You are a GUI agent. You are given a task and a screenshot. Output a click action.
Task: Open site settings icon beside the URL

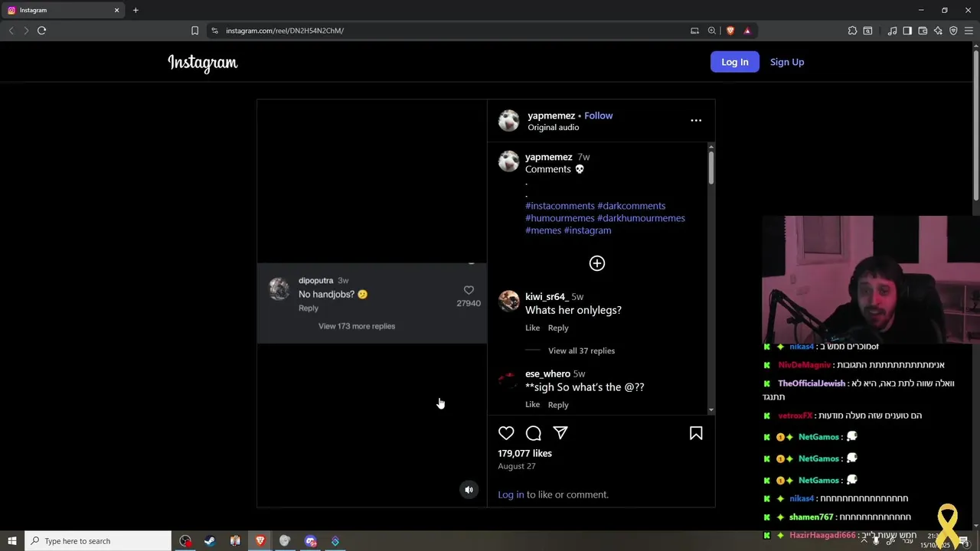tap(214, 31)
